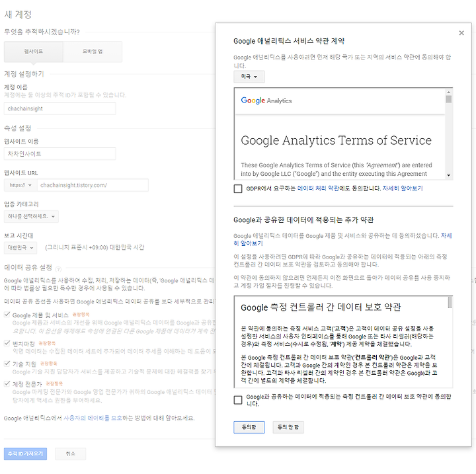This screenshot has width=476, height=474.
Task: Click the 동의 안 함 decline button
Action: (288, 427)
